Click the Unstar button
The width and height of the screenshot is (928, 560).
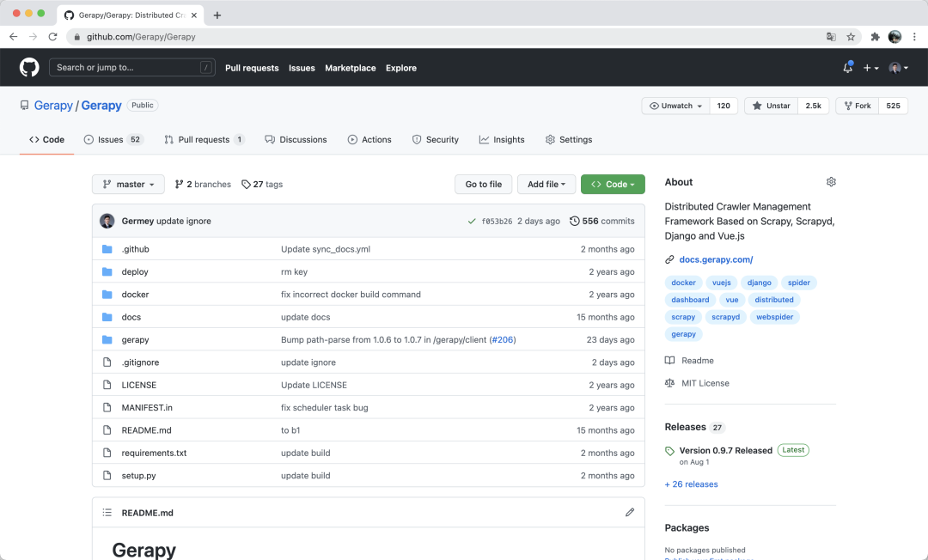click(x=771, y=105)
